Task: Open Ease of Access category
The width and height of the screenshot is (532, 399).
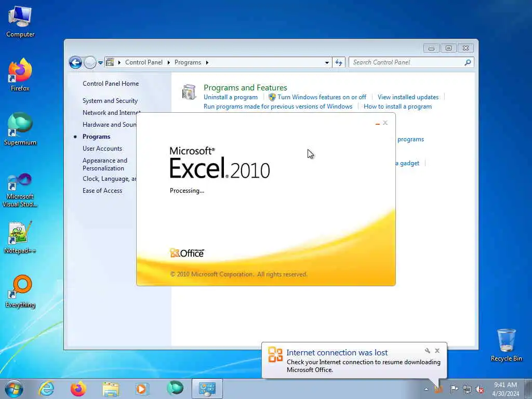Action: click(x=102, y=191)
